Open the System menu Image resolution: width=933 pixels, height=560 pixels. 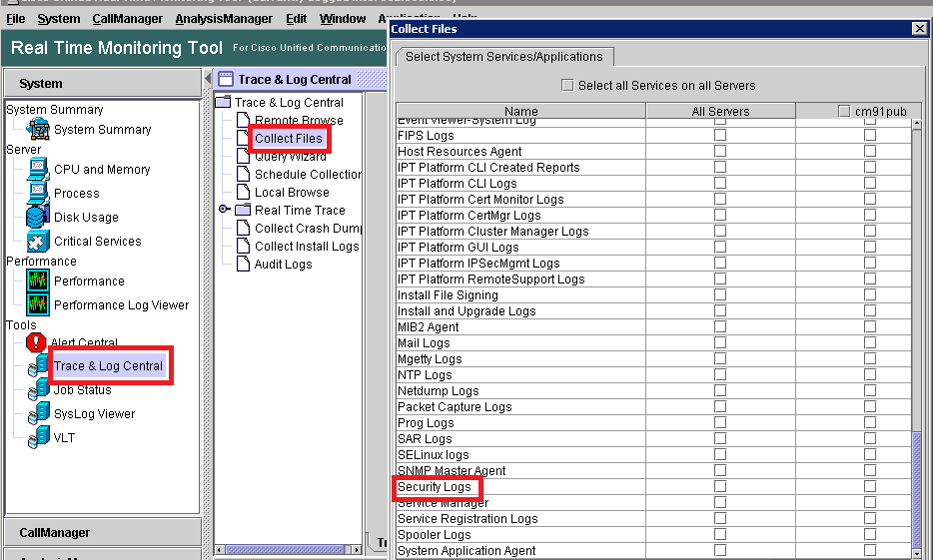(x=58, y=18)
